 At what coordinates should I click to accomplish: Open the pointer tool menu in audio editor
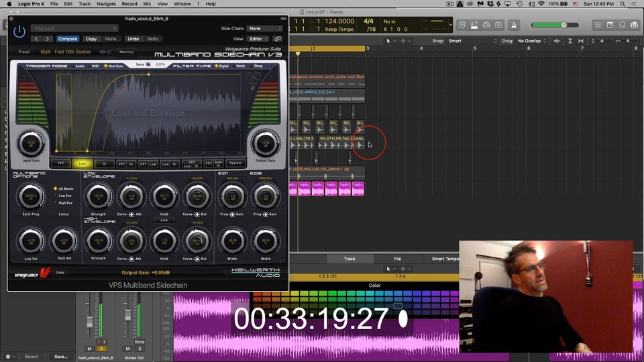[x=390, y=269]
